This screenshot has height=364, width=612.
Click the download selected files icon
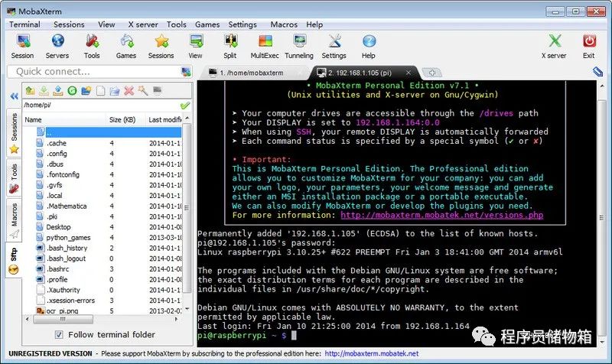pyautogui.click(x=44, y=91)
